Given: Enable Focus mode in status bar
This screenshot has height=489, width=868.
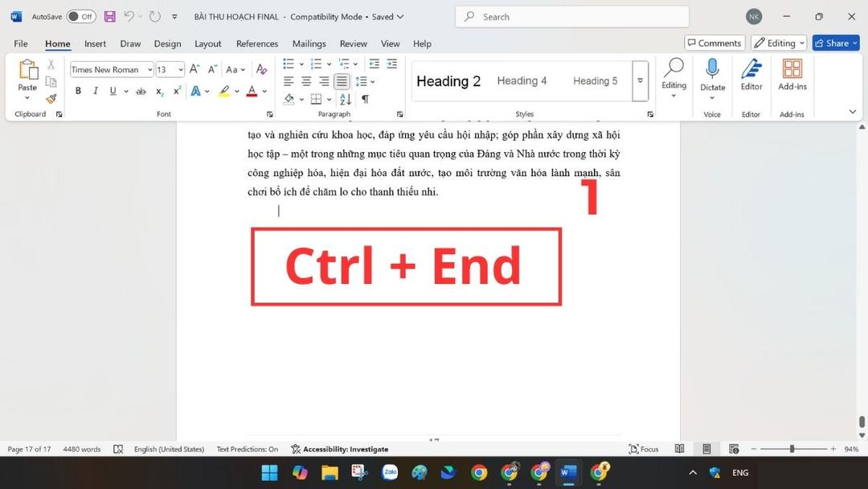Looking at the screenshot, I should 643,449.
